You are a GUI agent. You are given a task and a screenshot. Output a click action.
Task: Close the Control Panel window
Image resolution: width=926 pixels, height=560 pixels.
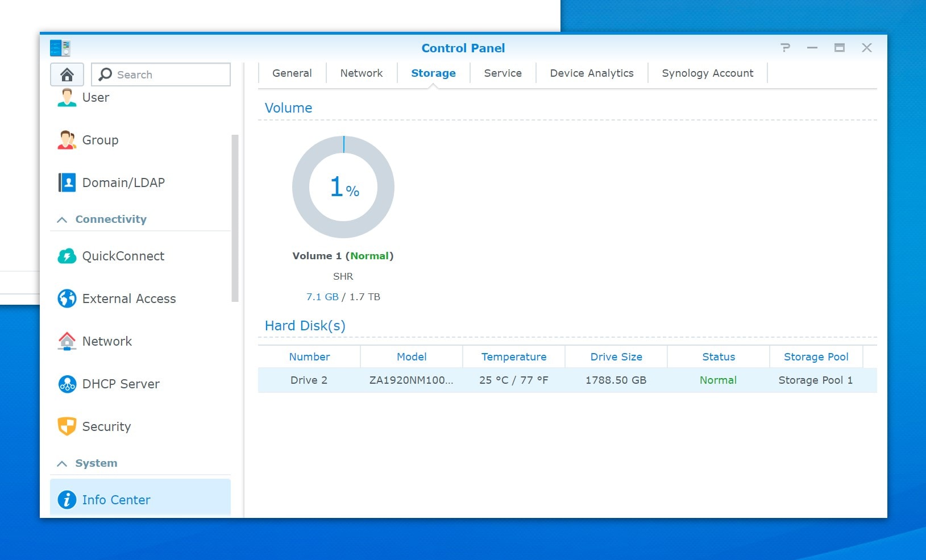pos(867,48)
